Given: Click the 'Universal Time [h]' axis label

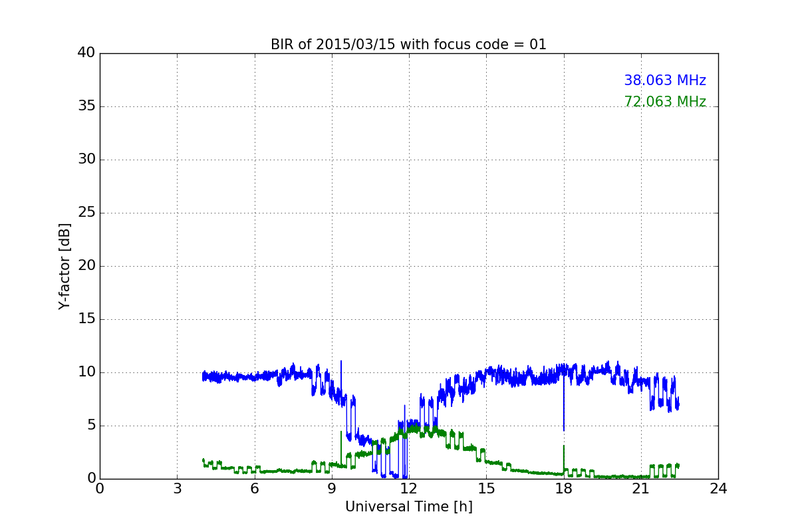Looking at the screenshot, I should tap(409, 507).
